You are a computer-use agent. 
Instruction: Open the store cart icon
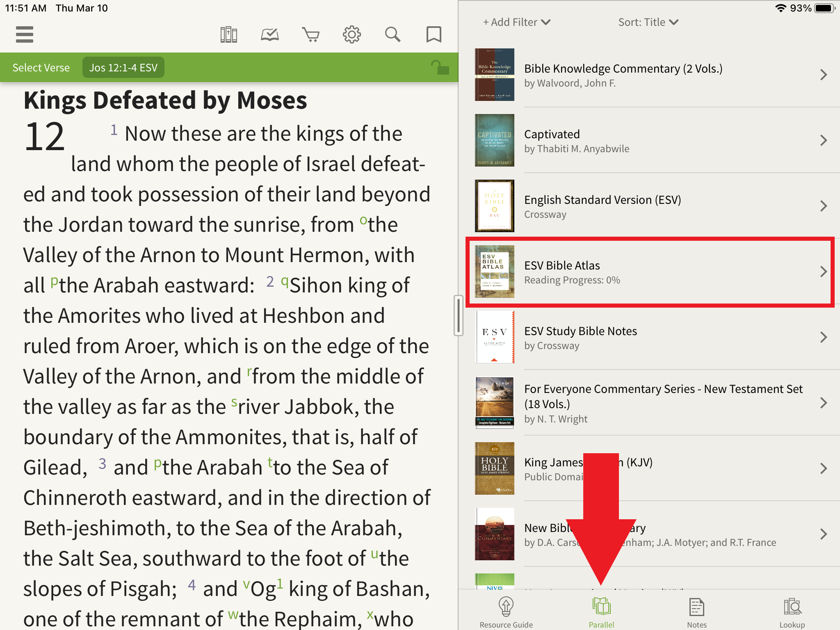(311, 34)
